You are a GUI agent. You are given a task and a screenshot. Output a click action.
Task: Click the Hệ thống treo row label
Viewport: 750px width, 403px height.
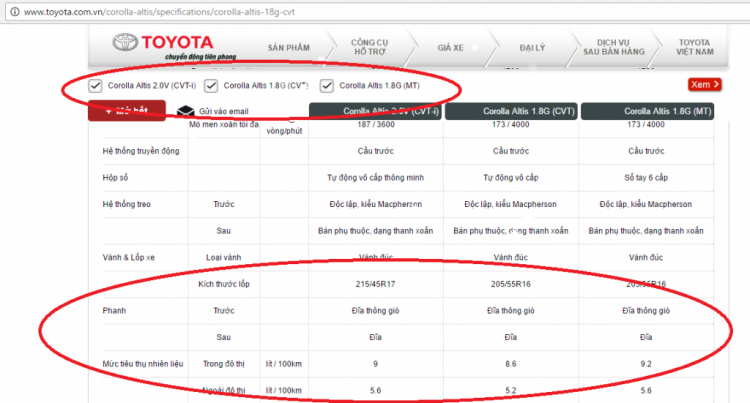pos(126,204)
